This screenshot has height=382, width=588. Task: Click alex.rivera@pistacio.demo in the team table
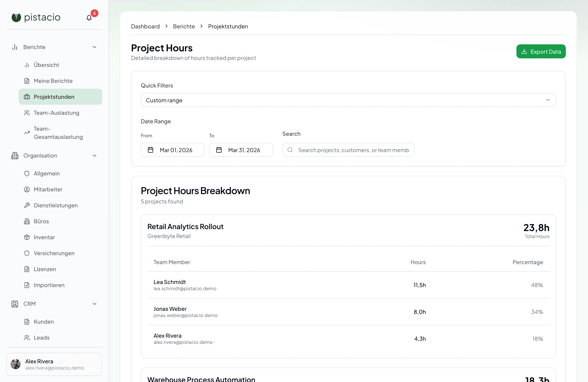[x=183, y=343]
